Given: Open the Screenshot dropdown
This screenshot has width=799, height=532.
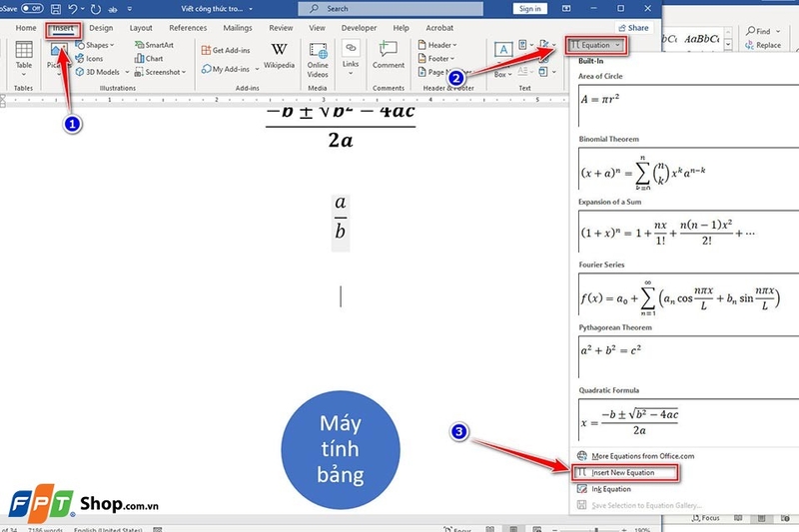Looking at the screenshot, I should point(161,72).
